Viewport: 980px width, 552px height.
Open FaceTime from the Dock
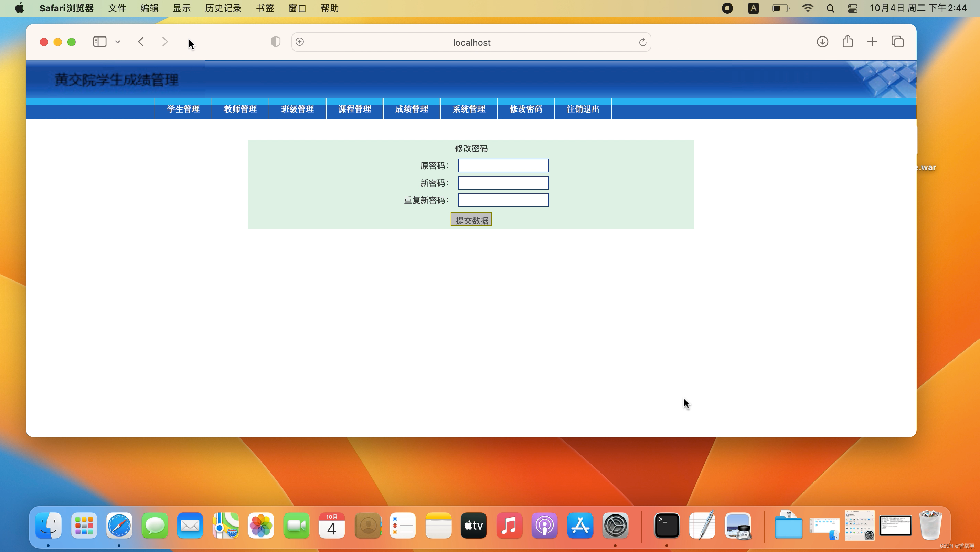pos(297,526)
